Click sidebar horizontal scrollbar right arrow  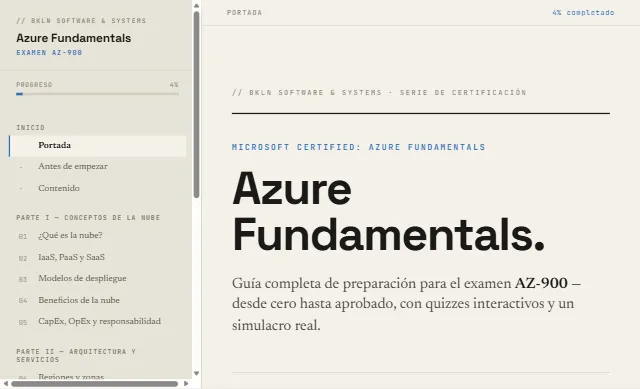click(186, 384)
